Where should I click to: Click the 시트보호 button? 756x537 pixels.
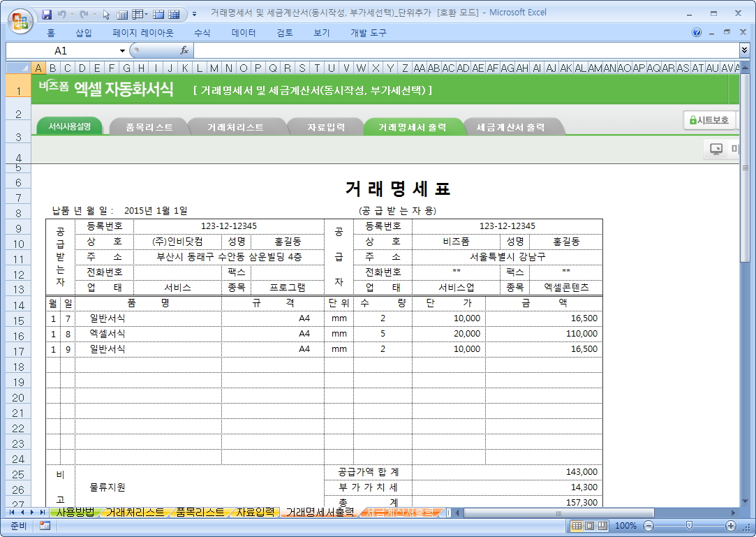[x=709, y=120]
